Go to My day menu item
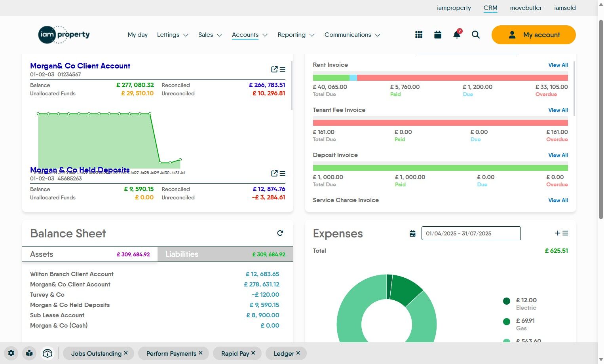 click(x=138, y=35)
